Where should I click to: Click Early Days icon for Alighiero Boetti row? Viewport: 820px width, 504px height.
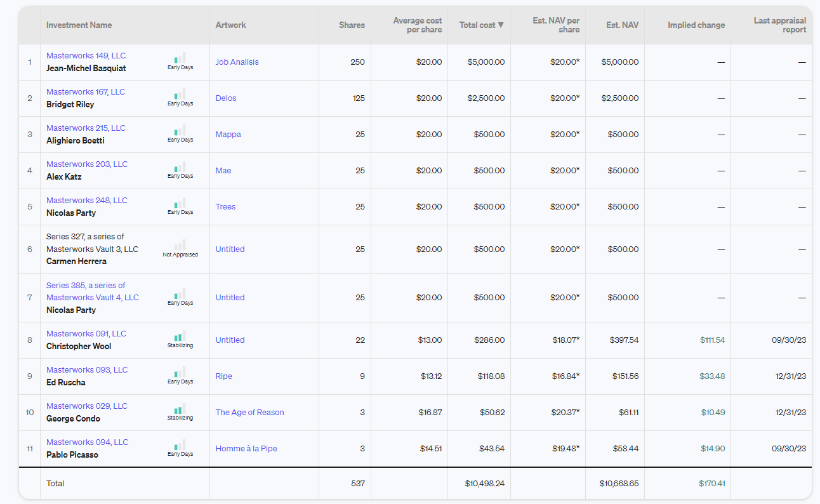(180, 133)
